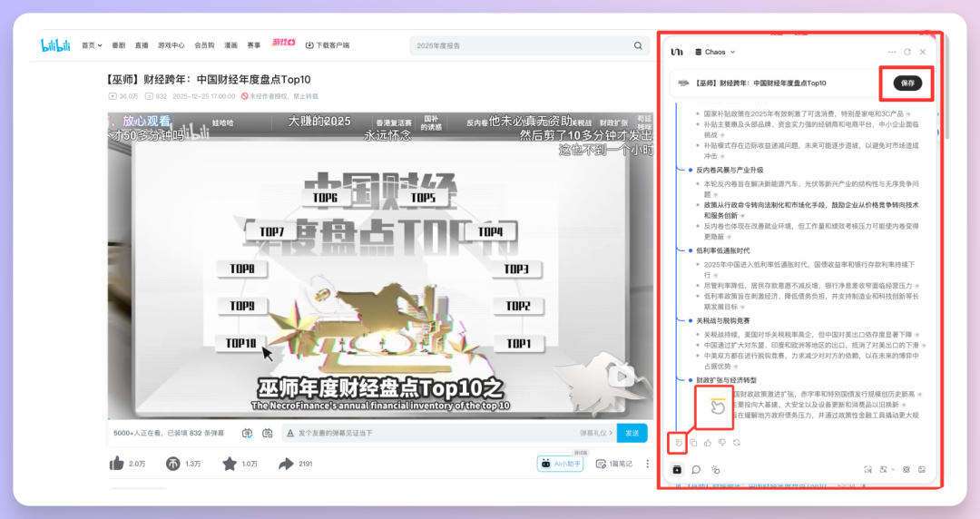
Task: Open the AI小助手 assistant button
Action: click(560, 464)
